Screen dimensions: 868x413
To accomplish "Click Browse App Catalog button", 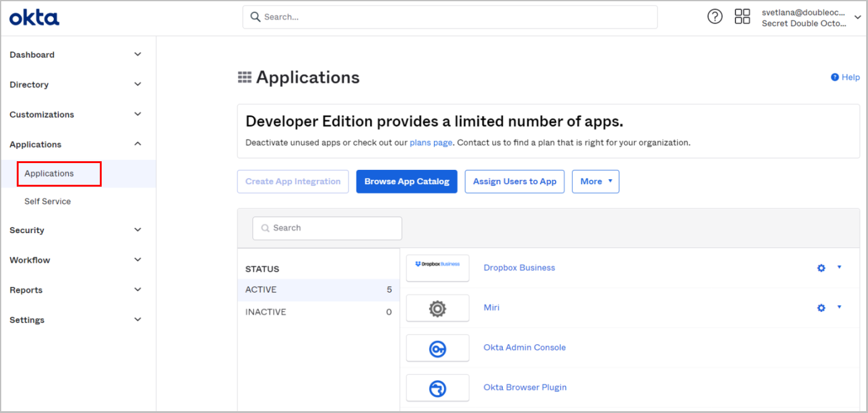I will point(407,182).
